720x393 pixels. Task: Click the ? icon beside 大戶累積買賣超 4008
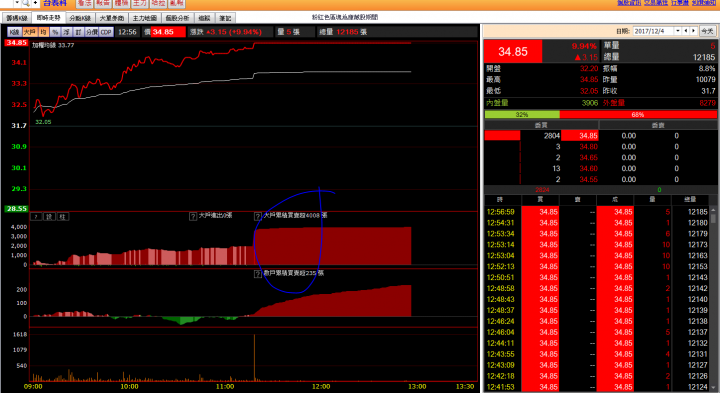tap(258, 216)
